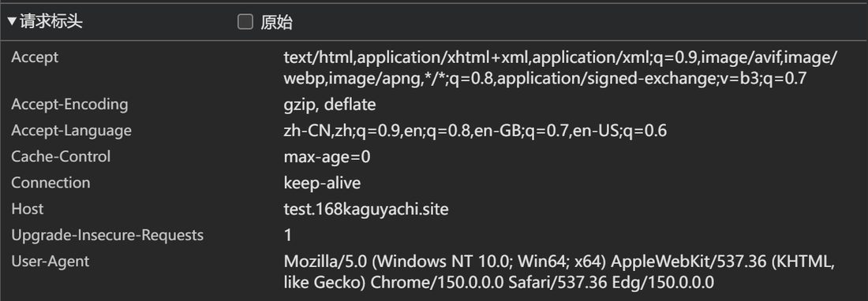Select the Upgrade-Insecure-Requests header name

(x=107, y=236)
